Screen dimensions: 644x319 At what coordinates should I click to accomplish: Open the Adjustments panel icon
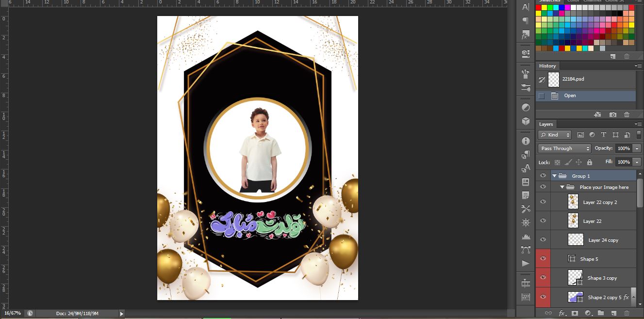pyautogui.click(x=525, y=107)
